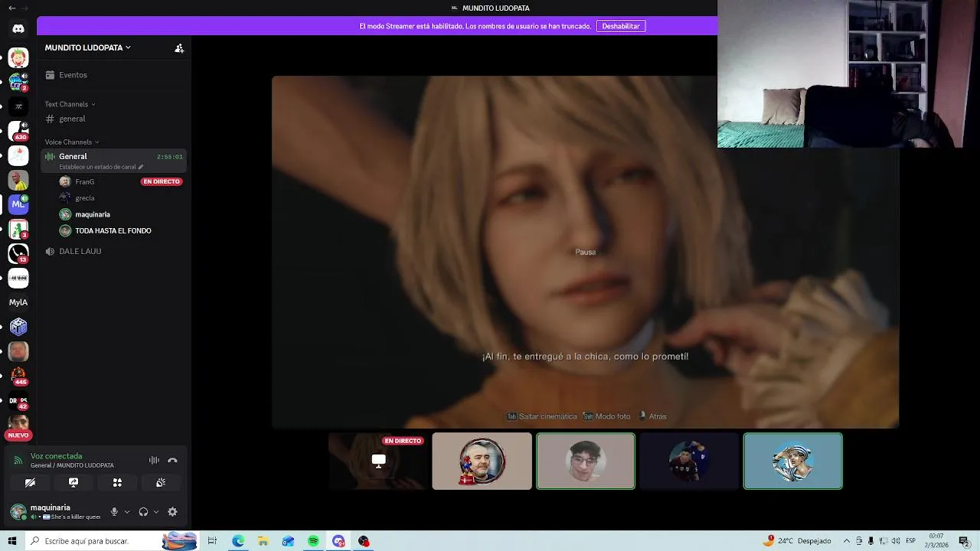Open File Explorer in taskbar

263,541
